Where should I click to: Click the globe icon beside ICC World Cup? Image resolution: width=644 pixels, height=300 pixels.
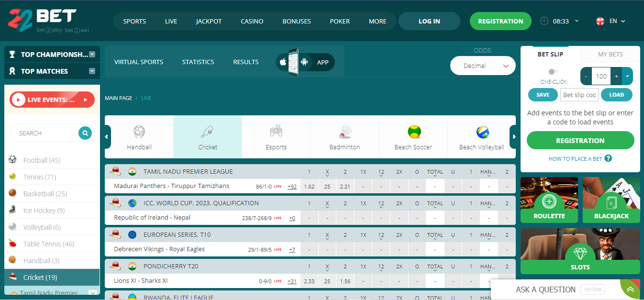coord(133,203)
